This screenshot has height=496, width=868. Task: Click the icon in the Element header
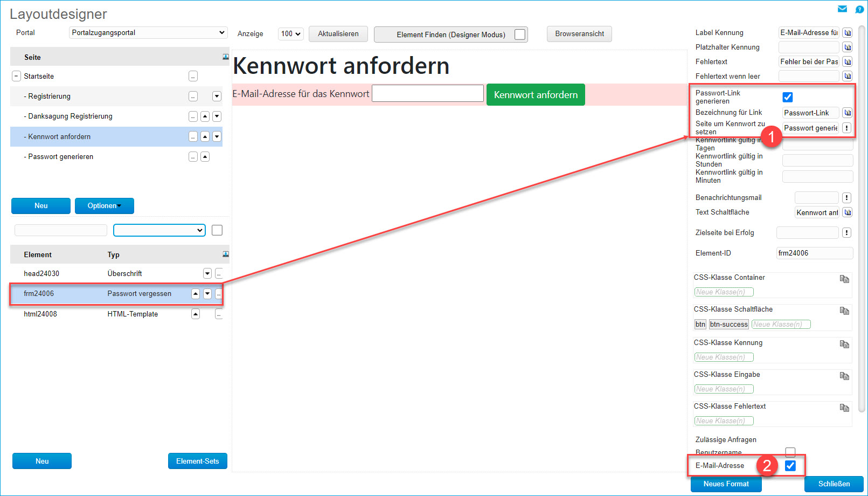(226, 254)
